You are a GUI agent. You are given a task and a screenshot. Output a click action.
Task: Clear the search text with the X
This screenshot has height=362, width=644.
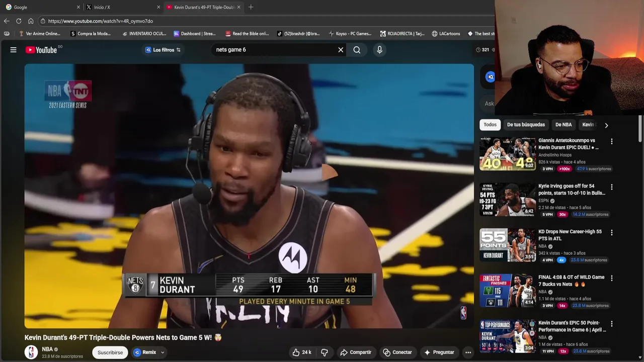point(341,50)
